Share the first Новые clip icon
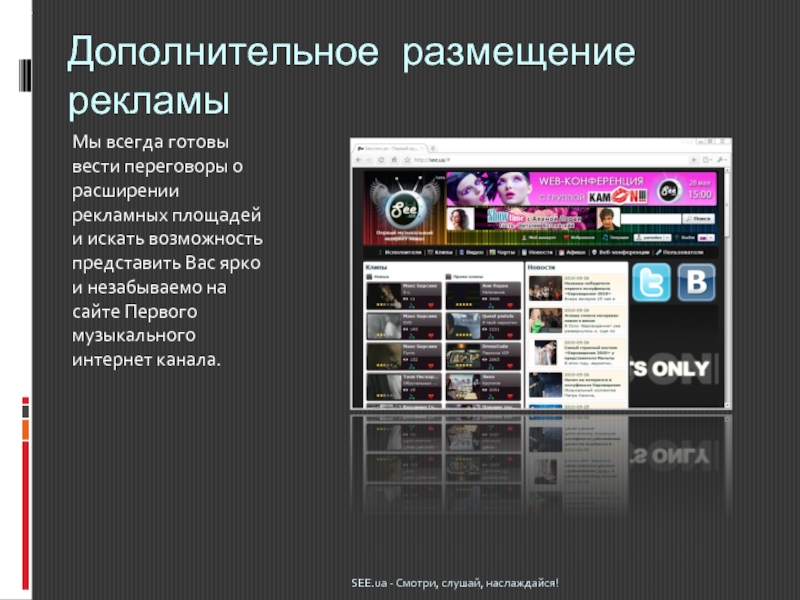 [x=411, y=305]
